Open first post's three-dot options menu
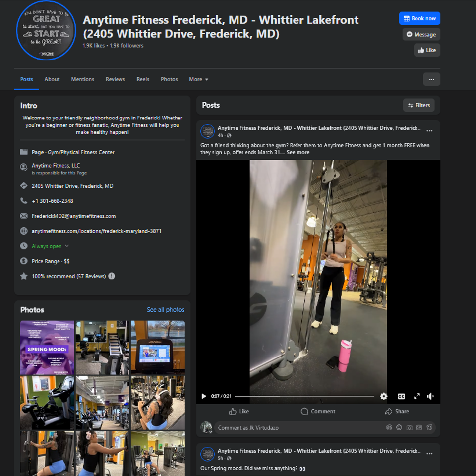 [429, 131]
